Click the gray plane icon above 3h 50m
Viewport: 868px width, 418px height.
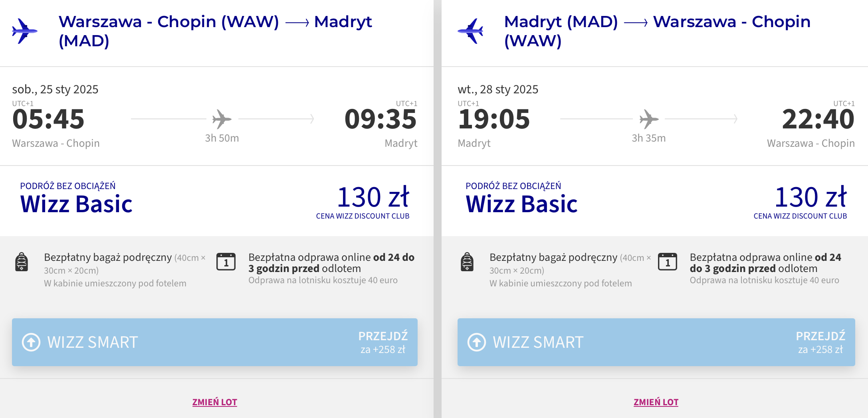(x=222, y=119)
